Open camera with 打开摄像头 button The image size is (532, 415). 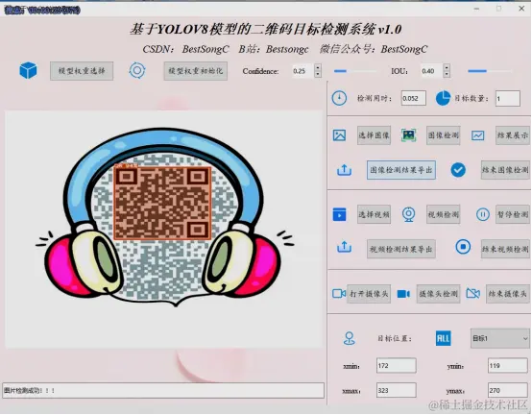pos(369,294)
